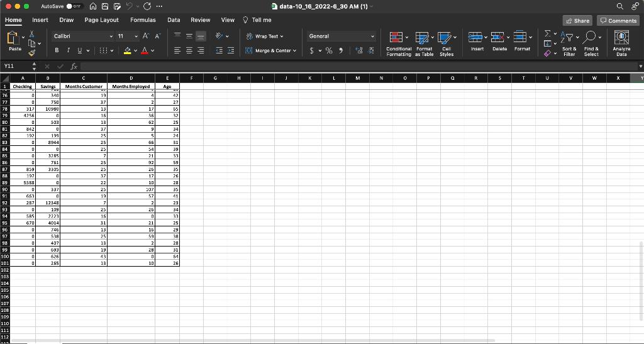Click the Fill down icon
Viewport: 644px width, 344px height.
pos(548,43)
